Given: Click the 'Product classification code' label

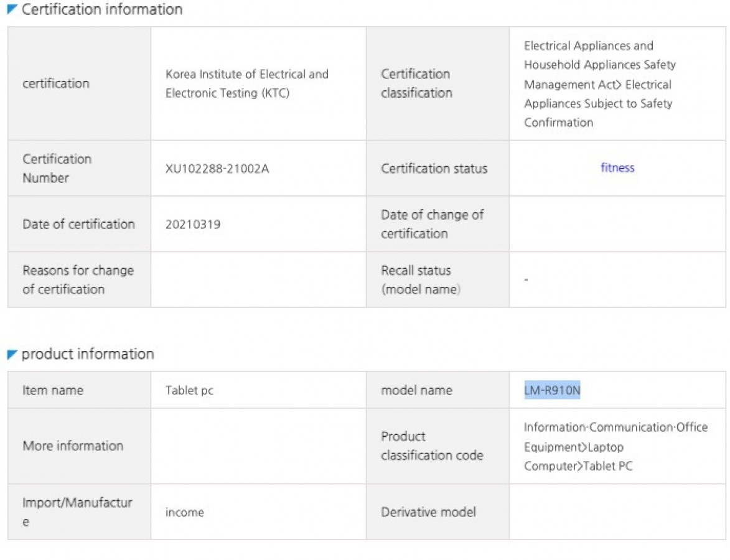Looking at the screenshot, I should pos(432,446).
